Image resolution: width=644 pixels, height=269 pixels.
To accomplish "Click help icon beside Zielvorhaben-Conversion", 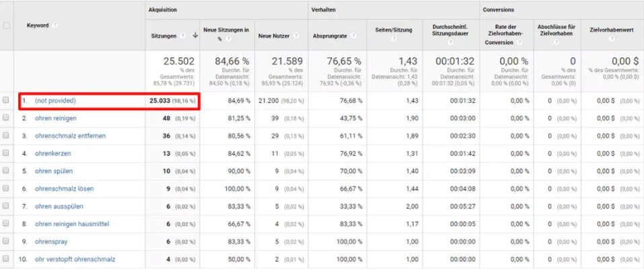I will (x=520, y=42).
